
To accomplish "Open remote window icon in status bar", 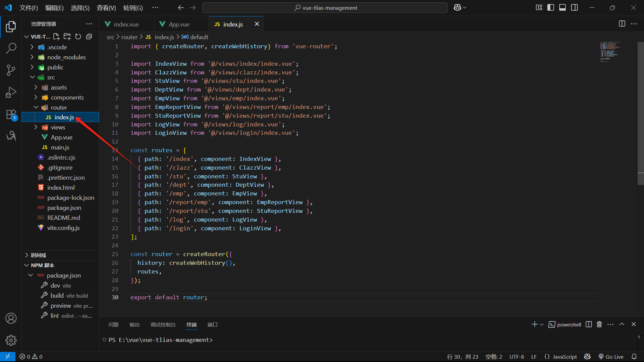I will tap(7, 357).
